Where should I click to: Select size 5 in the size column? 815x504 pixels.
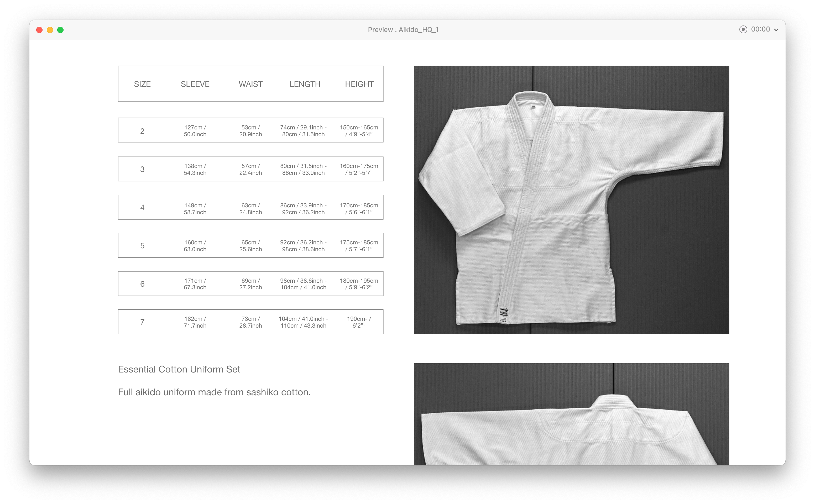coord(142,246)
